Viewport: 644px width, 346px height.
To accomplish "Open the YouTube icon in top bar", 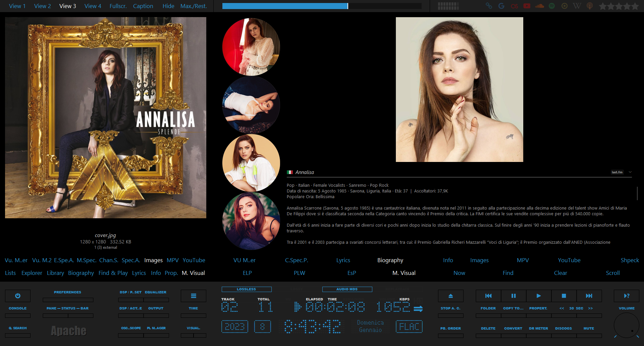I will click(x=527, y=6).
